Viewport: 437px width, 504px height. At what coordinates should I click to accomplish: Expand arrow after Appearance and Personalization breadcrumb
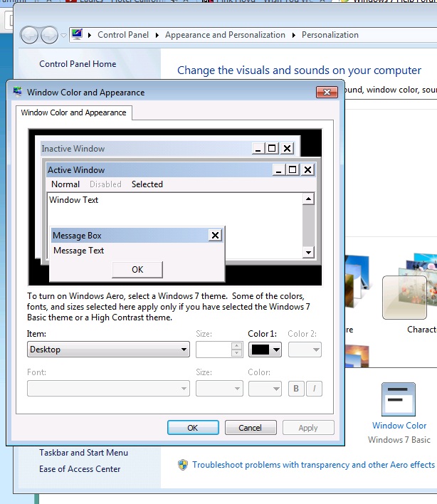tap(294, 35)
